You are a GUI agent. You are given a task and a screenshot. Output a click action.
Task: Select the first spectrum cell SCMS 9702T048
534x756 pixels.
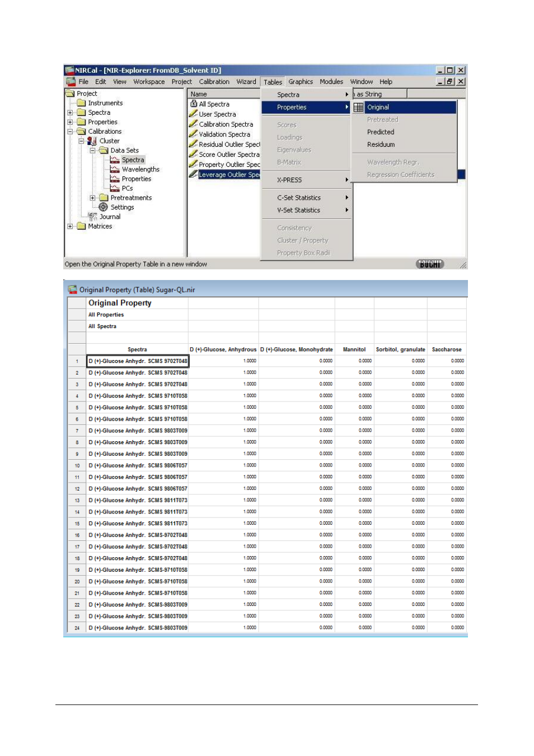tap(138, 361)
